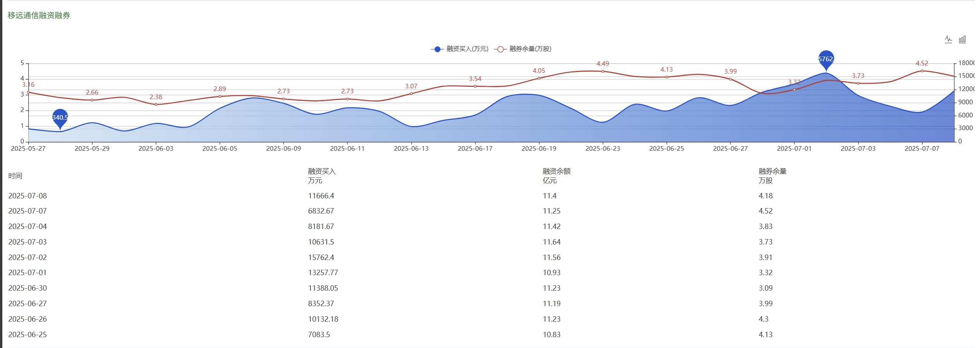Select data point labeled 3.73 on chart
The height and width of the screenshot is (348, 980).
pos(858,83)
